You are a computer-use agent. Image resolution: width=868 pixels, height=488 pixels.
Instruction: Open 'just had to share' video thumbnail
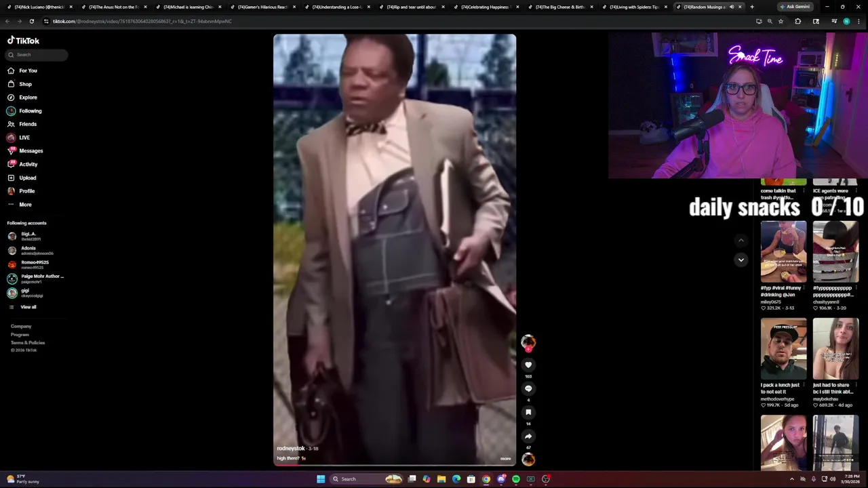[x=835, y=349]
